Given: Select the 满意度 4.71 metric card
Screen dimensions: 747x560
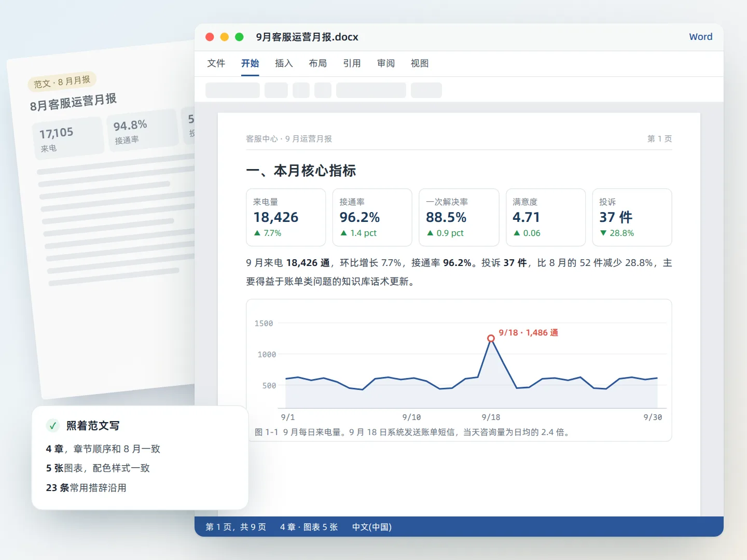Looking at the screenshot, I should coord(546,217).
